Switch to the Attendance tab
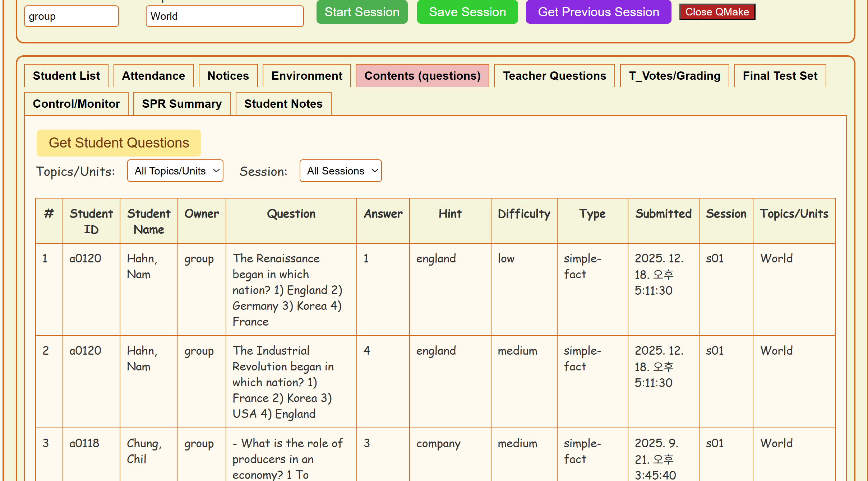868x481 pixels. point(153,76)
